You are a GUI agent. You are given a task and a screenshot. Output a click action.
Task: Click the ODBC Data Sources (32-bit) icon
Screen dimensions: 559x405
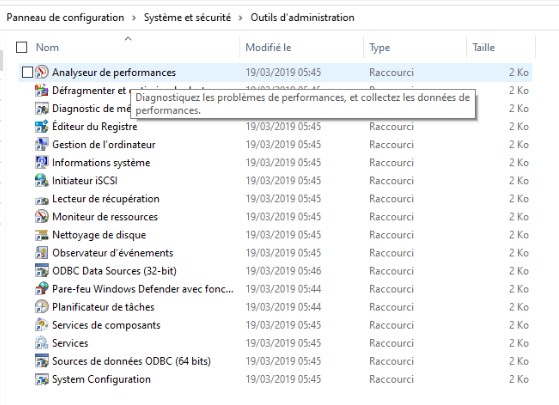[x=42, y=271]
